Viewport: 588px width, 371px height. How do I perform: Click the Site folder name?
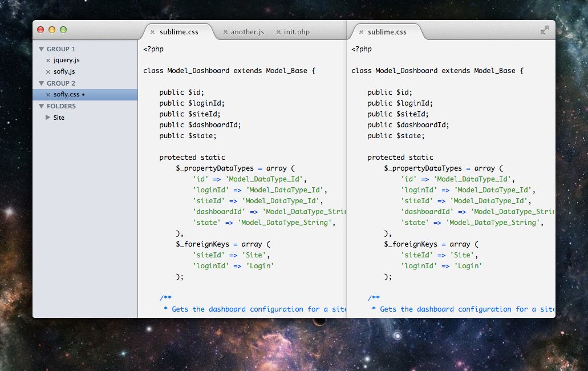[59, 118]
